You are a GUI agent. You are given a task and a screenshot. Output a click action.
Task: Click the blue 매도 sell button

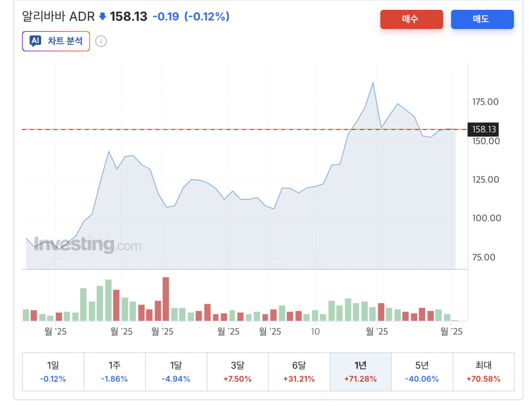[482, 20]
